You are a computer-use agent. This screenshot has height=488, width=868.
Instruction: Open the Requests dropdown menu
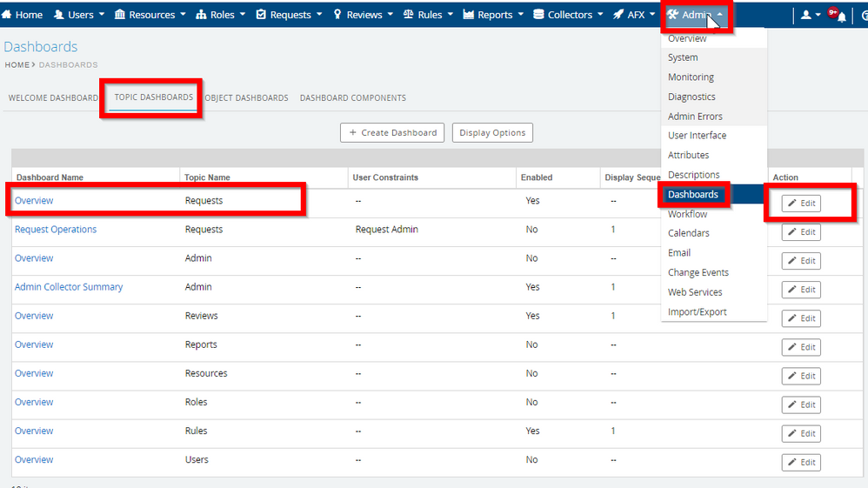pos(290,15)
